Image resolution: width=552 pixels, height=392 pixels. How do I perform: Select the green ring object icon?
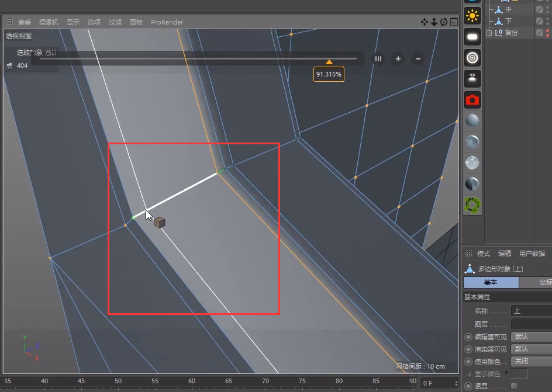coord(472,205)
